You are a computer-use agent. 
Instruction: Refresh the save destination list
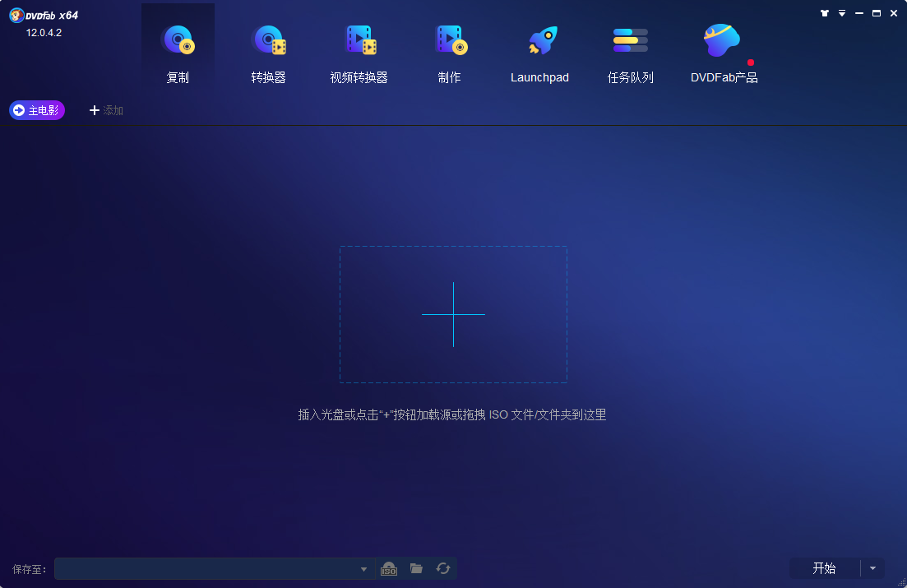443,568
